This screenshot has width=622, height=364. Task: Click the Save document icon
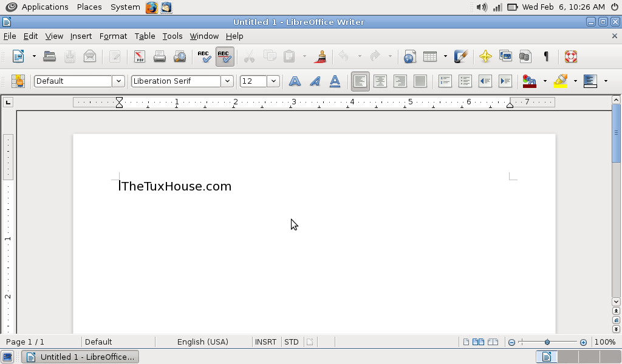pos(70,56)
